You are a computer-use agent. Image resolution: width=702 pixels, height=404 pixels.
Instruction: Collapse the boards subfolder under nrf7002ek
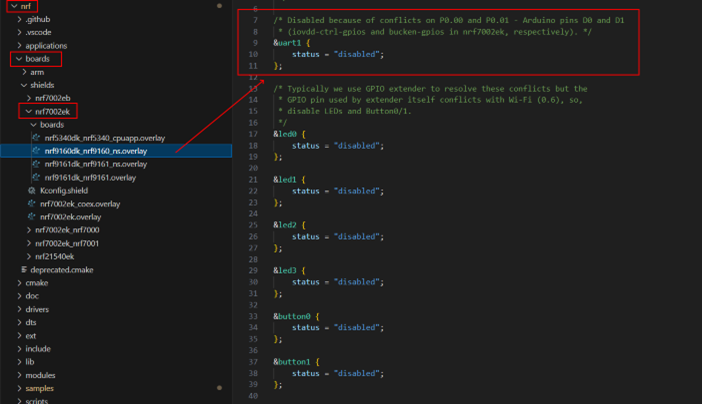(34, 125)
